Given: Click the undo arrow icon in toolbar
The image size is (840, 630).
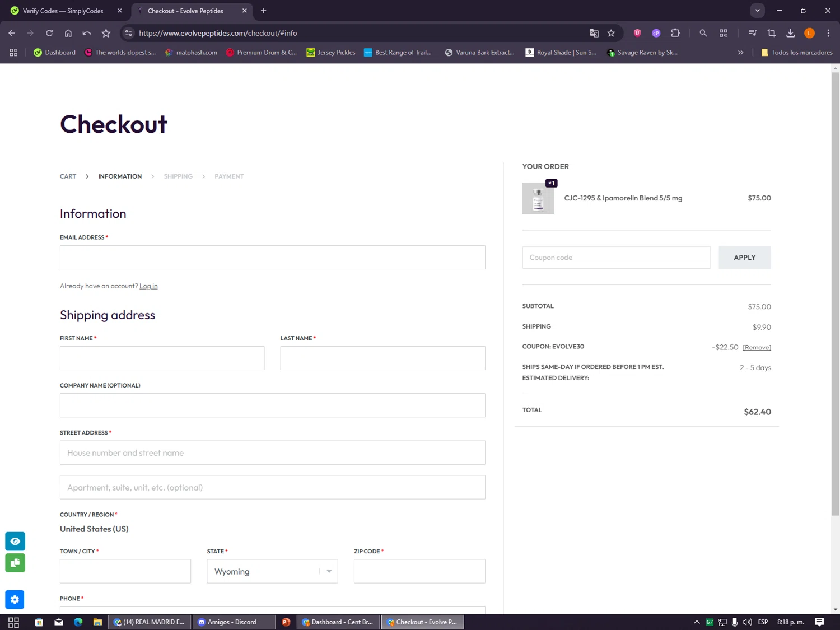Looking at the screenshot, I should pos(87,33).
